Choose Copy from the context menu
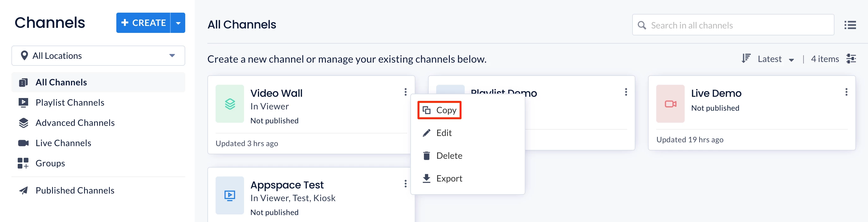Image resolution: width=868 pixels, height=222 pixels. coord(439,110)
